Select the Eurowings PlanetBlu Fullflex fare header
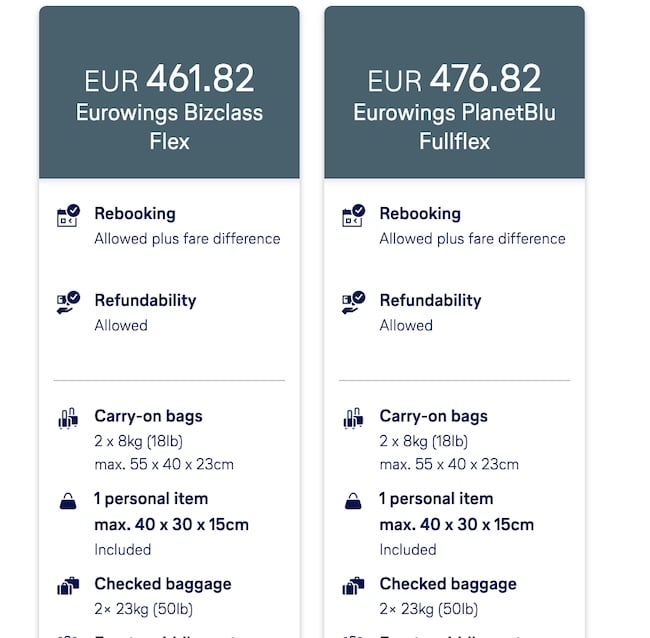This screenshot has height=638, width=650. coord(454,126)
